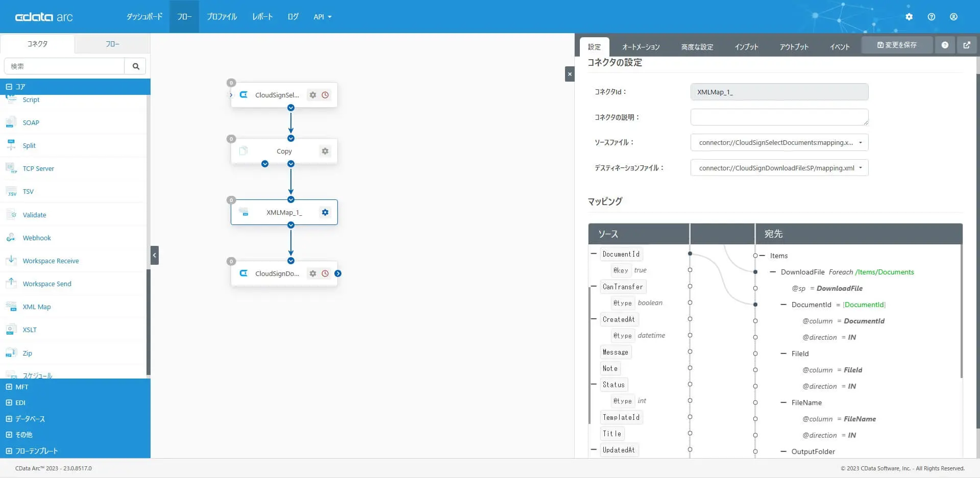Switch to the オートメーション tab
Screen dimensions: 980x478
click(x=641, y=47)
